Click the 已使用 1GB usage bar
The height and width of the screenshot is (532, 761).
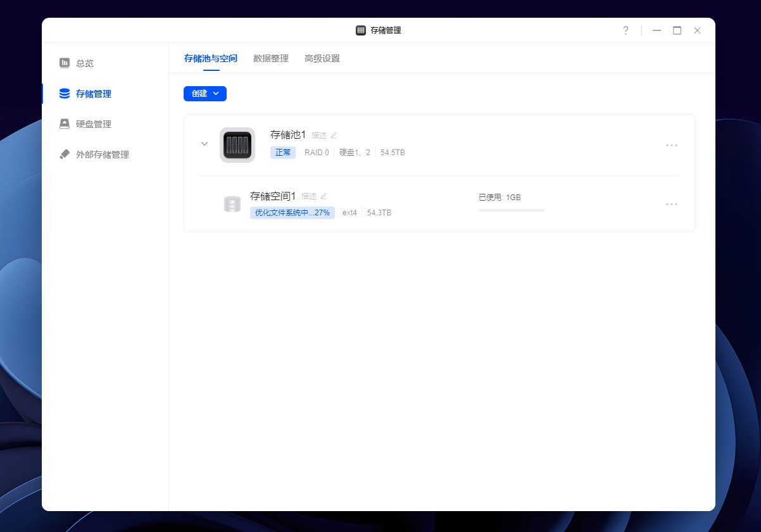click(512, 210)
